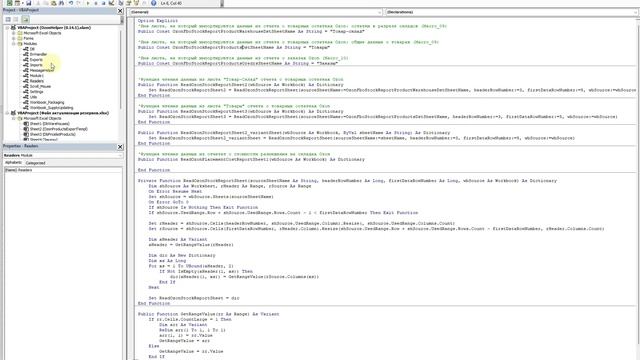Image resolution: width=640 pixels, height=360 pixels.
Task: Collapse the OzonHelper VBAProject node
Action: point(7,28)
